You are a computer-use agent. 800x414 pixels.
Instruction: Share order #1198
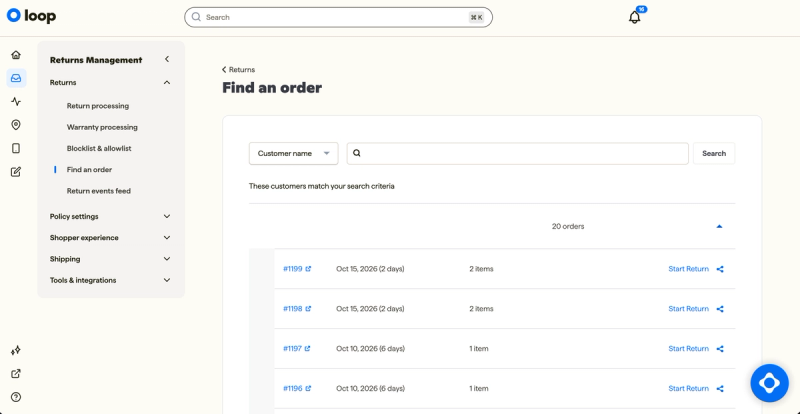tap(720, 309)
